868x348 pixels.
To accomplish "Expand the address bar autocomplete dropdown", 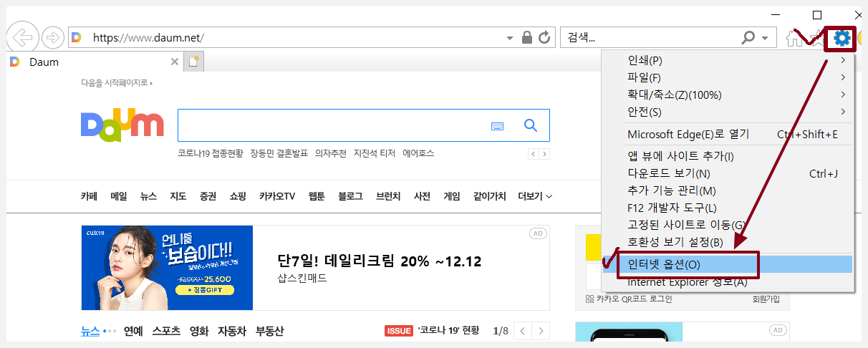I will point(509,37).
